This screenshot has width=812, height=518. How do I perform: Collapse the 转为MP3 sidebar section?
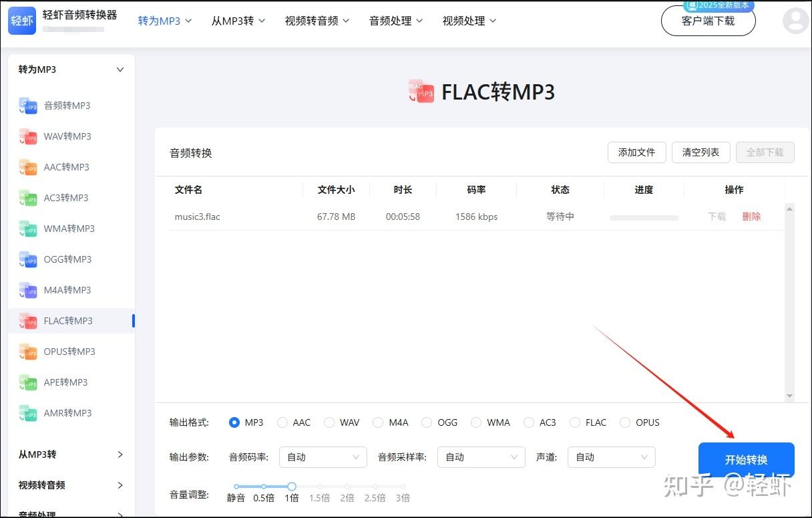click(x=120, y=70)
